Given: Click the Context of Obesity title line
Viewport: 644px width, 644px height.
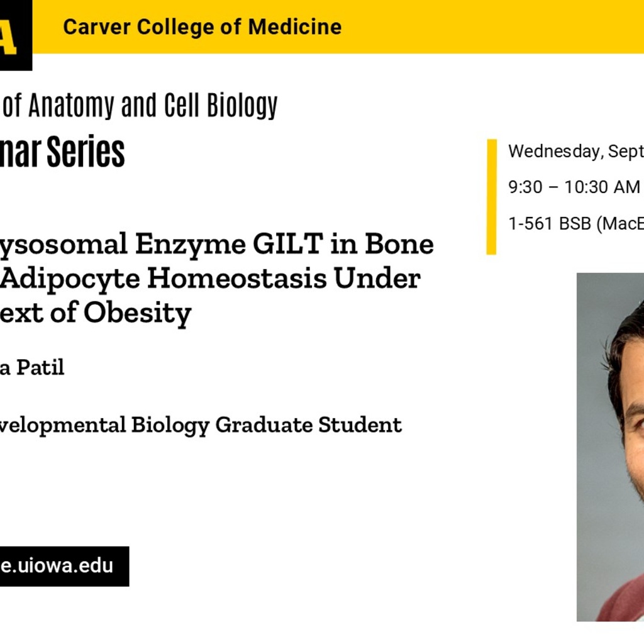Looking at the screenshot, I should [x=96, y=313].
